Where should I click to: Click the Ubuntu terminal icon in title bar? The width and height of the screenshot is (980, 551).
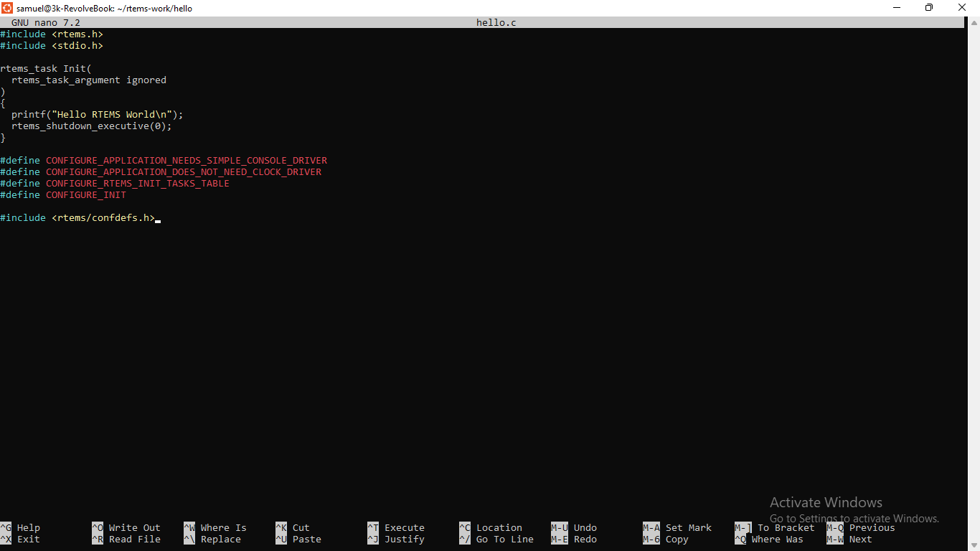pyautogui.click(x=7, y=8)
